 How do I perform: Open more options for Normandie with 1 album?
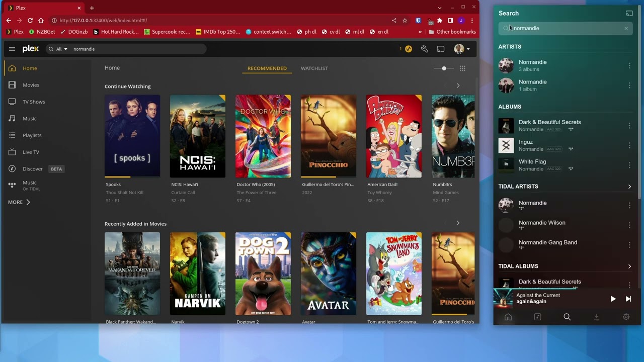tap(629, 85)
